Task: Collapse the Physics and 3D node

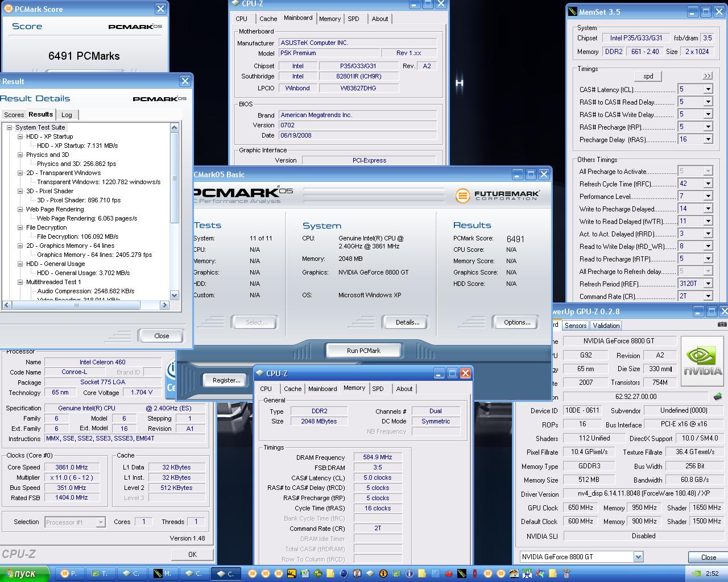Action: point(20,155)
